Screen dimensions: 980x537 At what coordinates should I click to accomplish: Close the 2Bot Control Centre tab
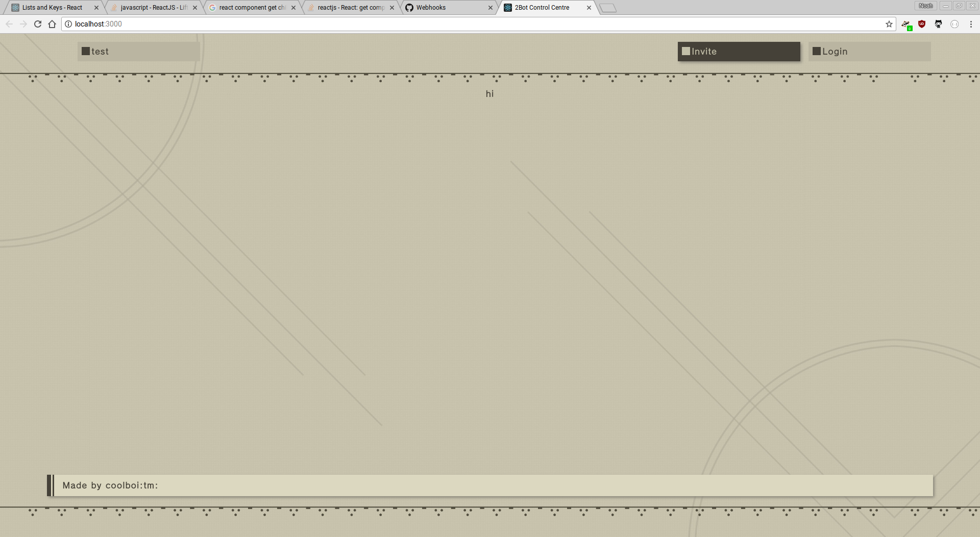(x=589, y=8)
